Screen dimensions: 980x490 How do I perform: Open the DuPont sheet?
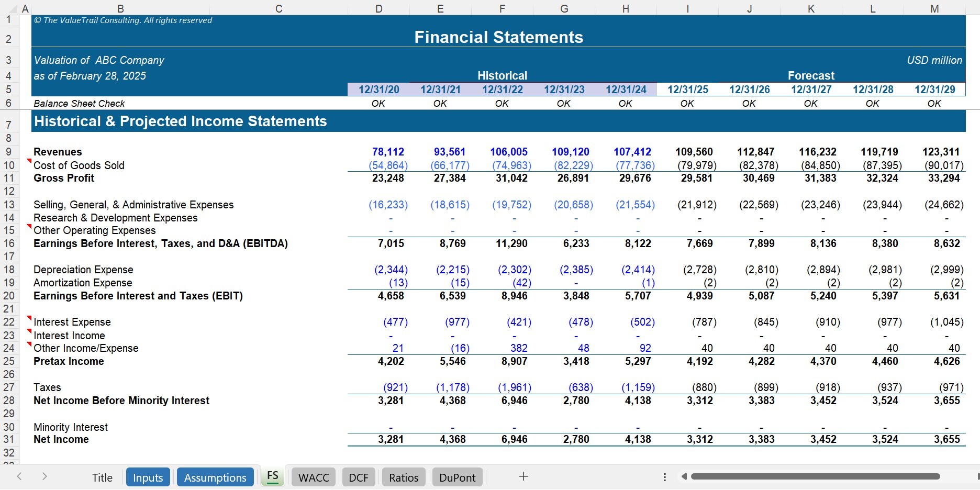457,477
